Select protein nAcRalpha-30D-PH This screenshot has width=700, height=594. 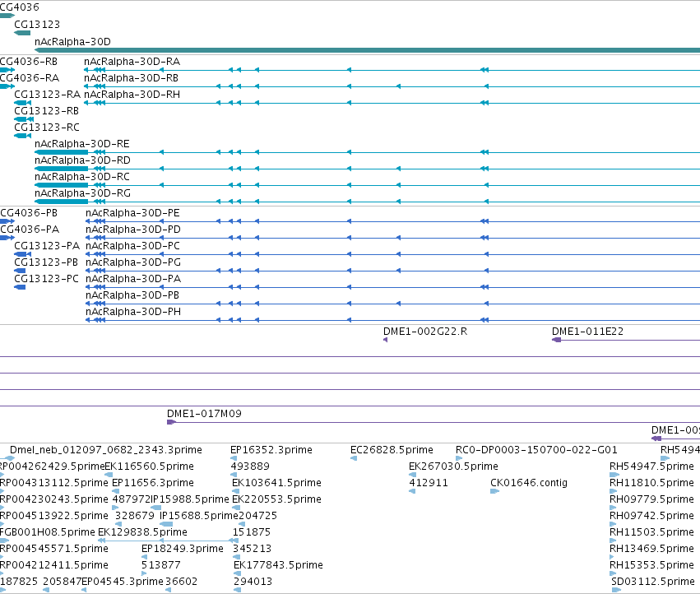(133, 312)
